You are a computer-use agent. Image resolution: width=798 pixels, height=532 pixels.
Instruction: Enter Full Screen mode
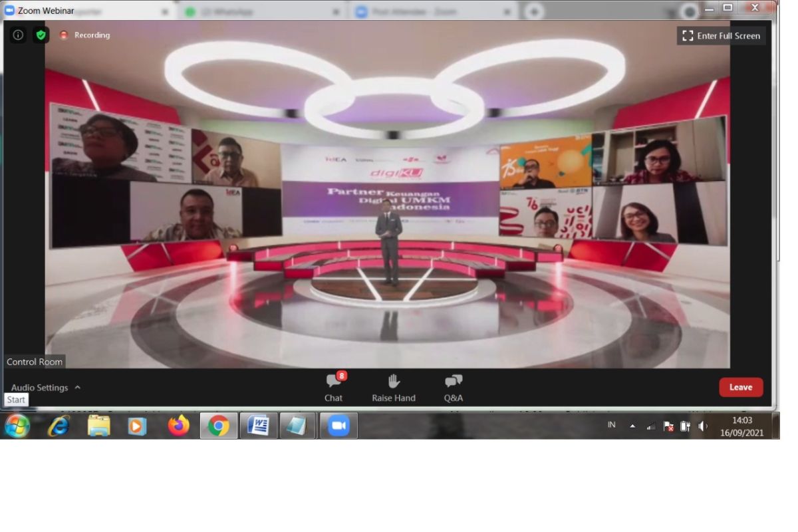coord(722,36)
